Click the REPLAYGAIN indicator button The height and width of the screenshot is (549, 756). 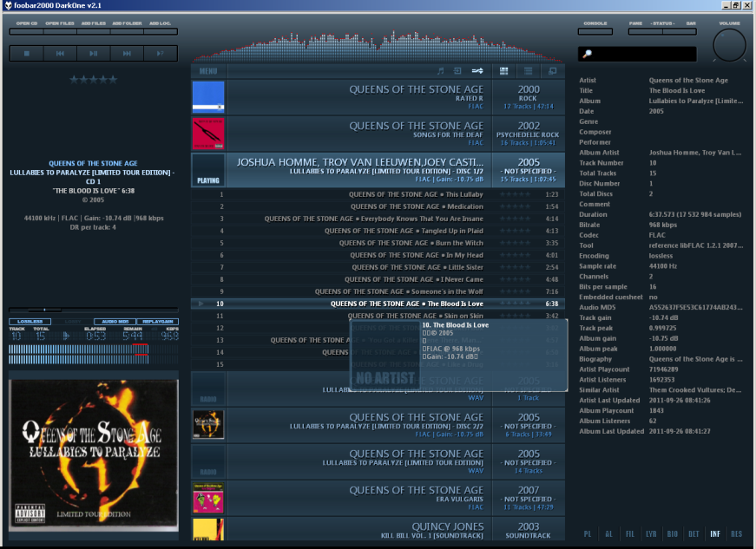pos(158,321)
